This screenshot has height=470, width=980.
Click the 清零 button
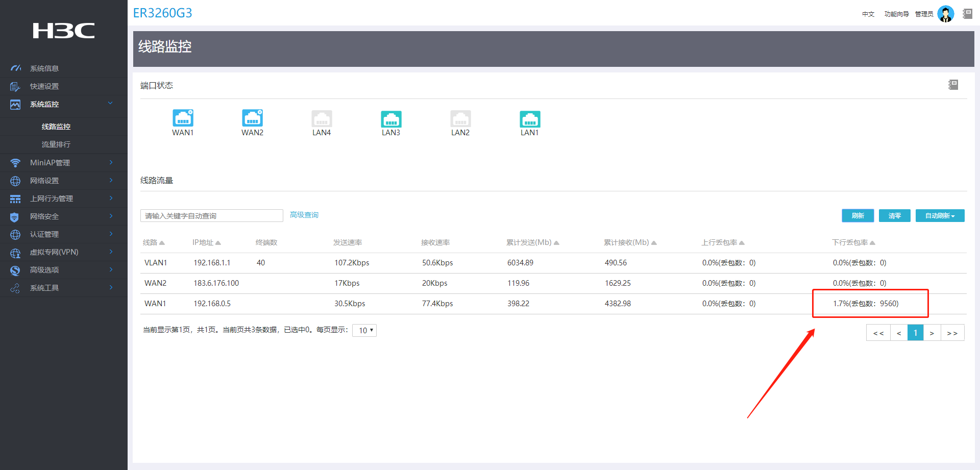point(895,216)
